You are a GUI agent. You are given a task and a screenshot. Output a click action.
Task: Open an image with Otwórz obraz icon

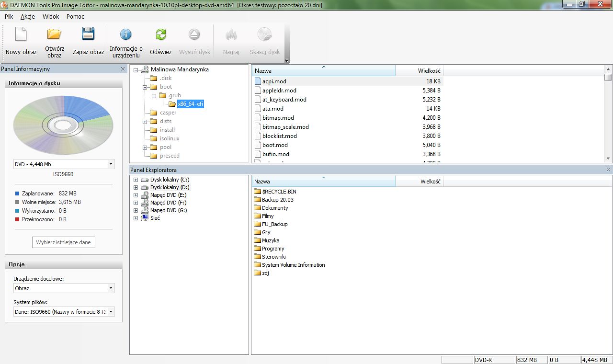[x=54, y=34]
